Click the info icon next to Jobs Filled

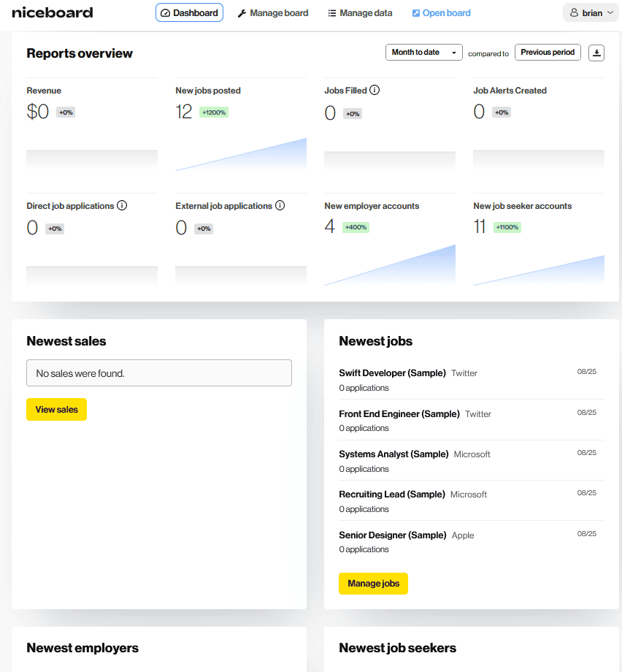click(x=375, y=90)
